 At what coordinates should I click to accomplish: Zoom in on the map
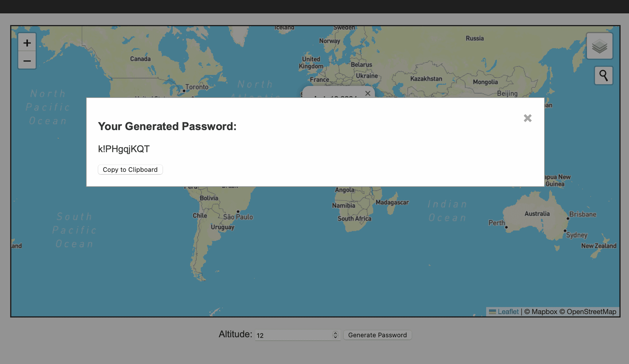(x=27, y=43)
